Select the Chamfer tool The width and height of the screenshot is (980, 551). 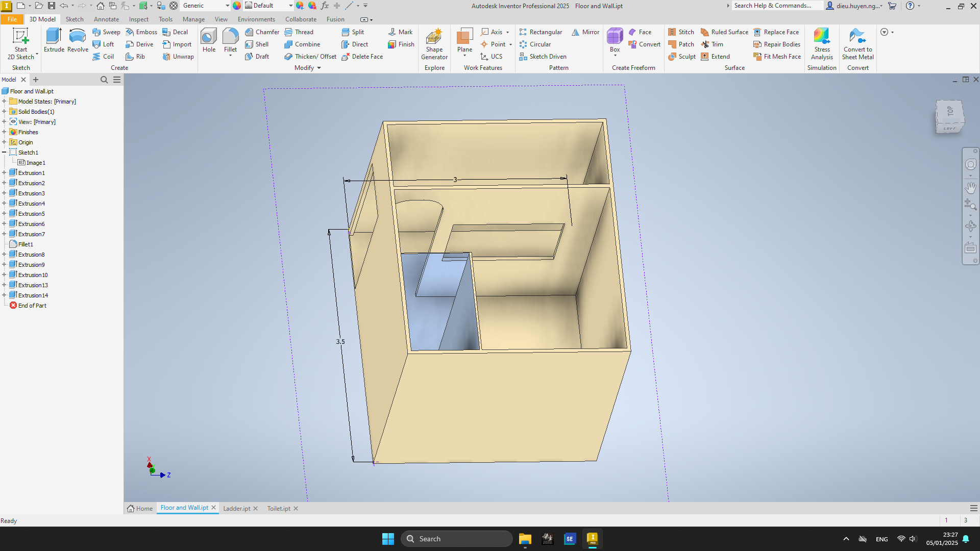coord(262,32)
